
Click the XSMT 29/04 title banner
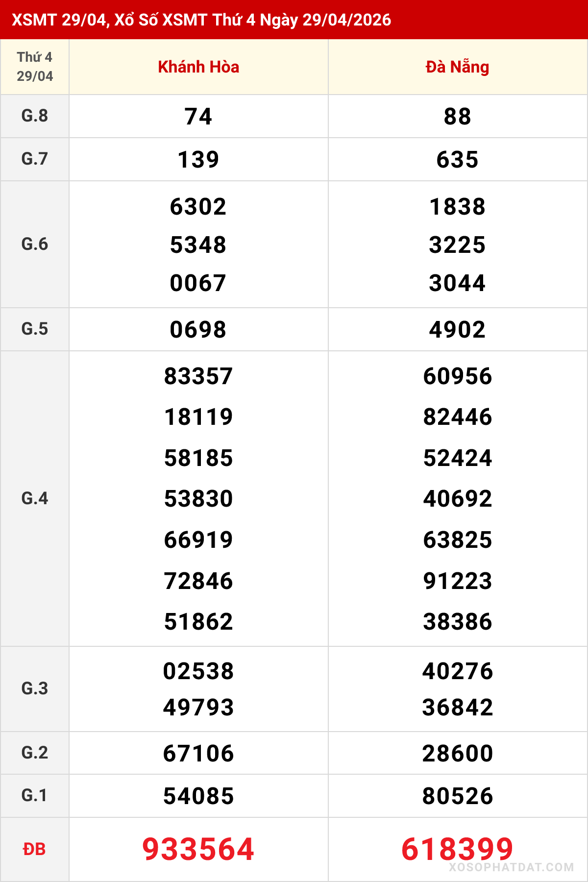pyautogui.click(x=201, y=20)
